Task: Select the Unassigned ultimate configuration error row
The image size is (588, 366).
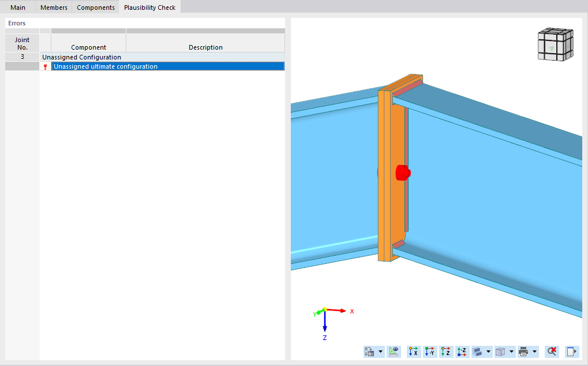Action: tap(167, 66)
